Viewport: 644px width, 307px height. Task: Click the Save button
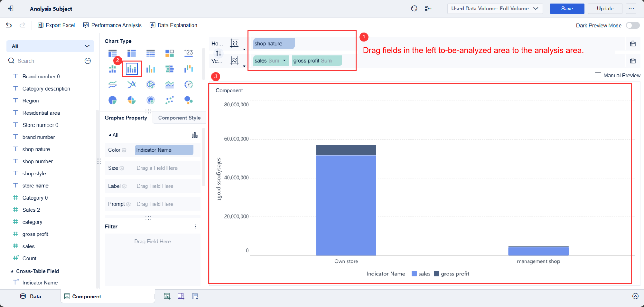tap(567, 8)
